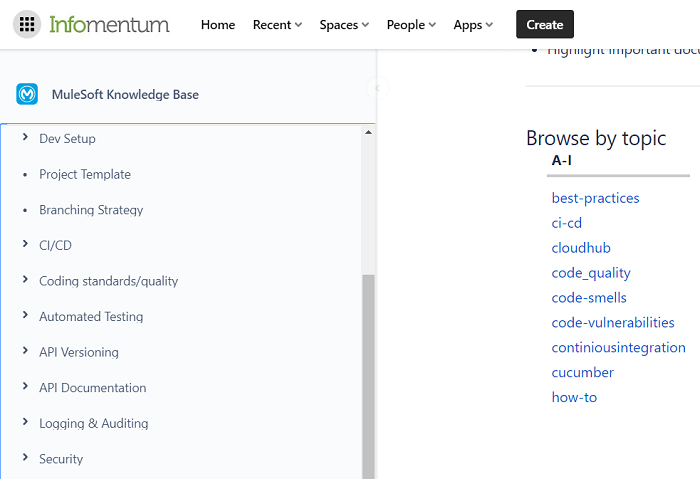
Task: Expand the Dev Setup tree chevron
Action: 25,137
